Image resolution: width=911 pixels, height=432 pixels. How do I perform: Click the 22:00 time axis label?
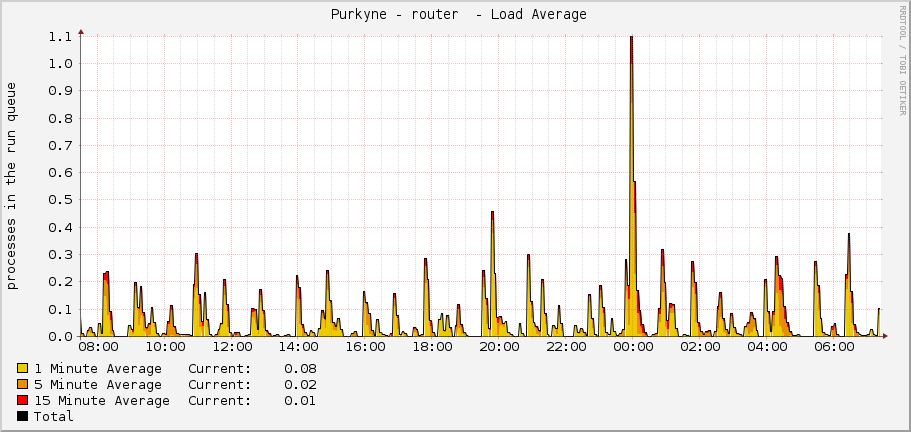pyautogui.click(x=565, y=347)
